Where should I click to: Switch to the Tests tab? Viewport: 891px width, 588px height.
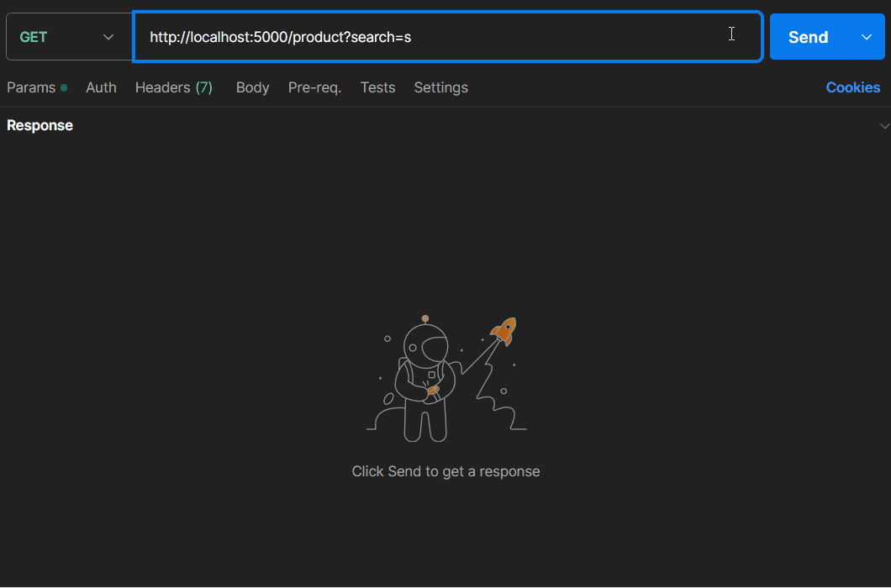click(x=377, y=87)
